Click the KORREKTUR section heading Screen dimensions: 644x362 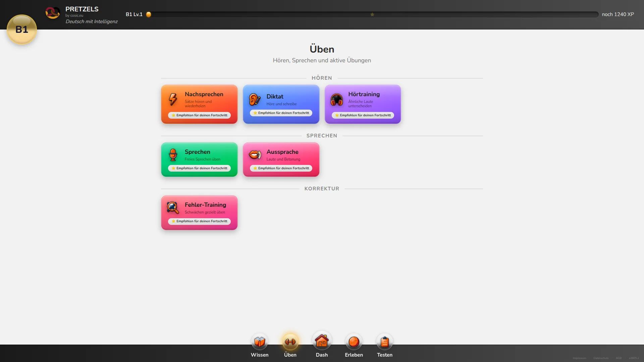(322, 189)
